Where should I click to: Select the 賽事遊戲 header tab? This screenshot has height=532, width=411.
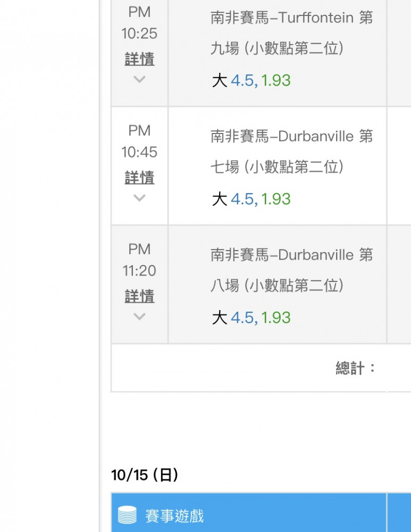click(249, 513)
